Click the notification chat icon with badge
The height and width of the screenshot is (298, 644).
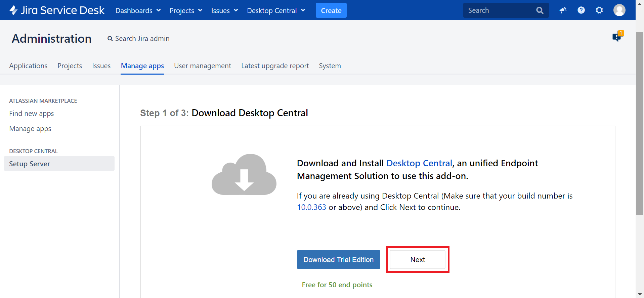pos(617,36)
